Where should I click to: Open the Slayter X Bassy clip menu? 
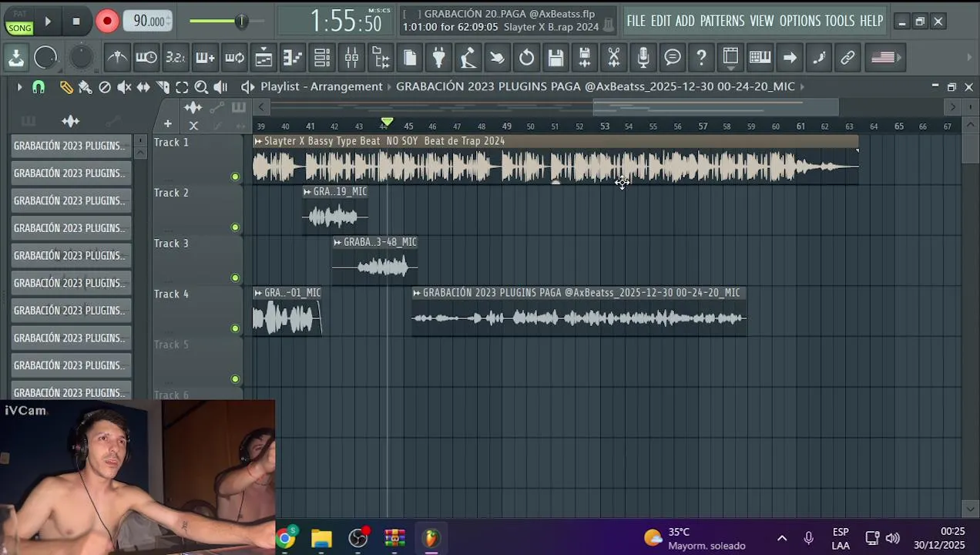(x=258, y=141)
